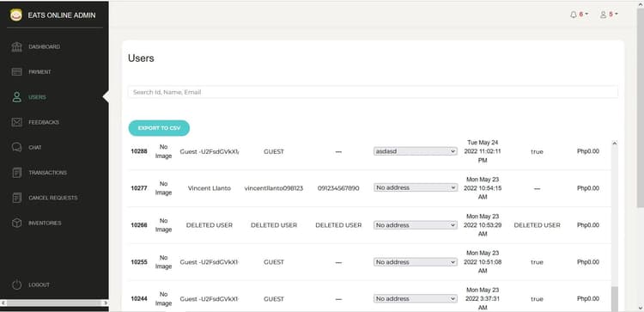This screenshot has height=312, width=644.
Task: Select the Users person icon
Action: [17, 97]
